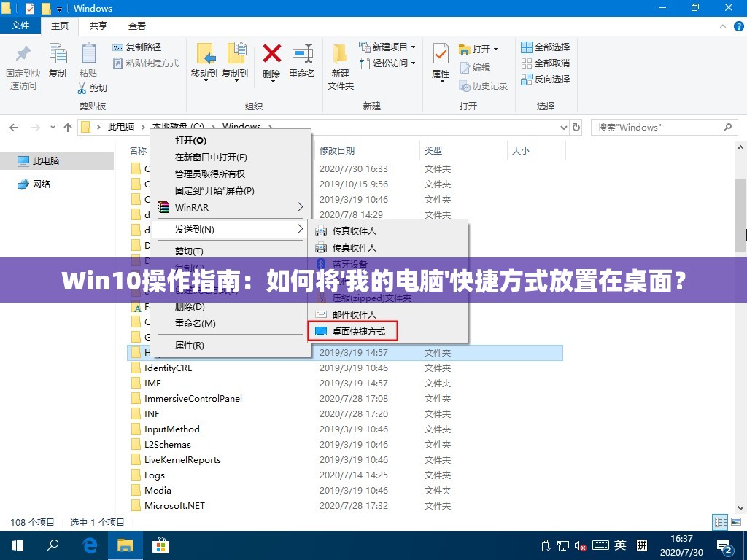Click Invert selection (反向选择)
This screenshot has width=747, height=560.
(546, 79)
